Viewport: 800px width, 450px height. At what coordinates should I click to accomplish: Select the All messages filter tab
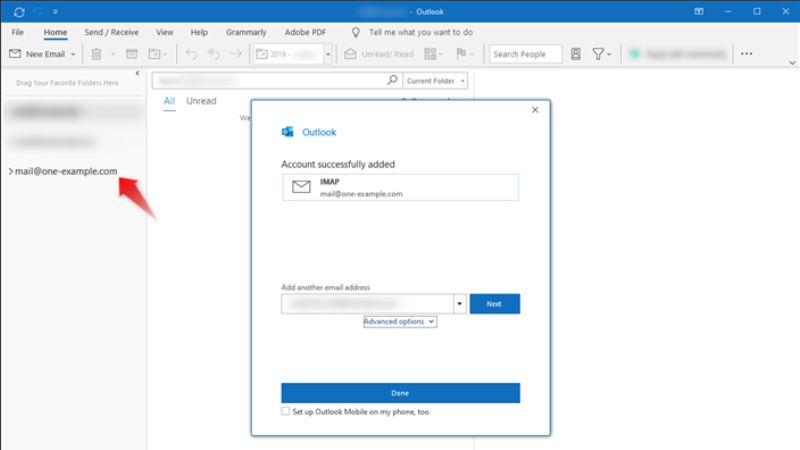[x=169, y=101]
